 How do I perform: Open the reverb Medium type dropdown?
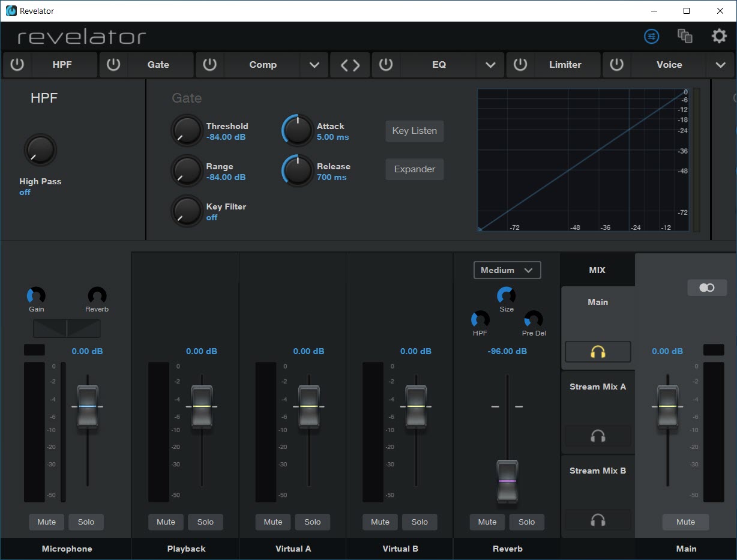click(507, 270)
